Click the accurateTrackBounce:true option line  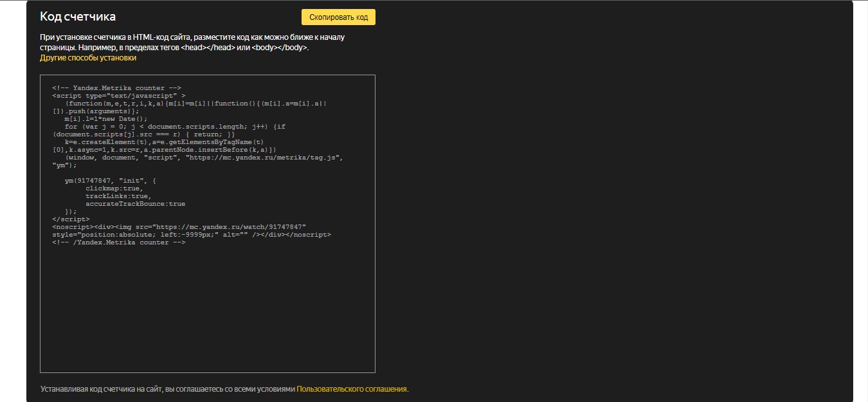point(135,204)
